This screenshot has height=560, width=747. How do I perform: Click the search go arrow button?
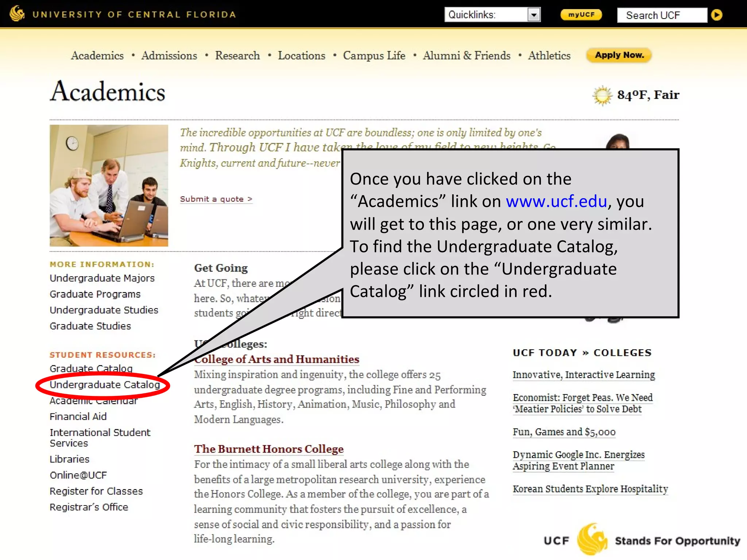pyautogui.click(x=716, y=15)
